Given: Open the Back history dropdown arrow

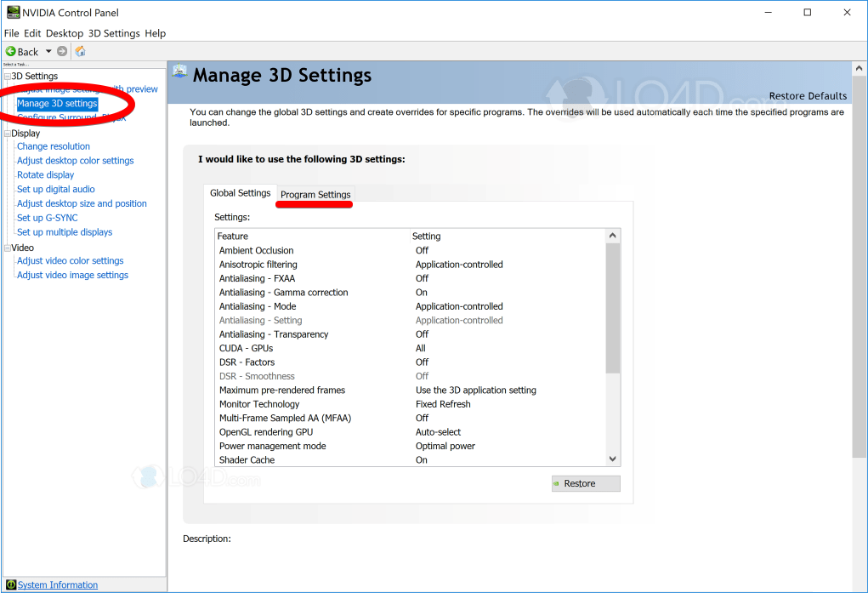Looking at the screenshot, I should coord(48,52).
